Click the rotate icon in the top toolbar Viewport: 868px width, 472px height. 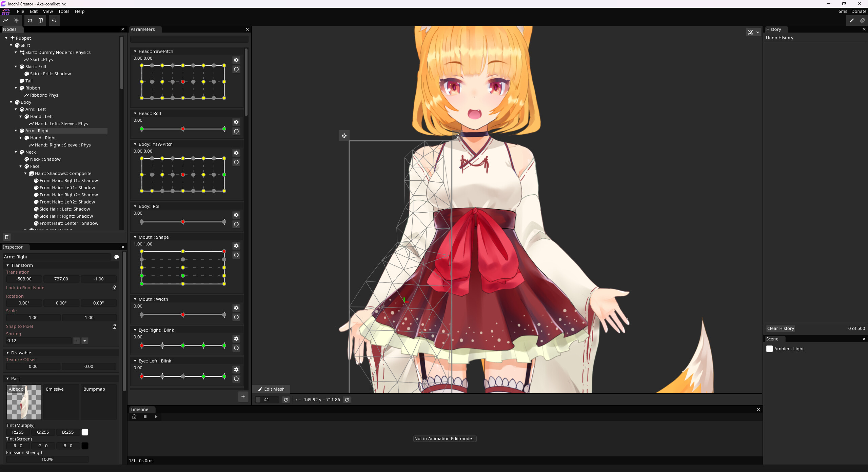30,20
